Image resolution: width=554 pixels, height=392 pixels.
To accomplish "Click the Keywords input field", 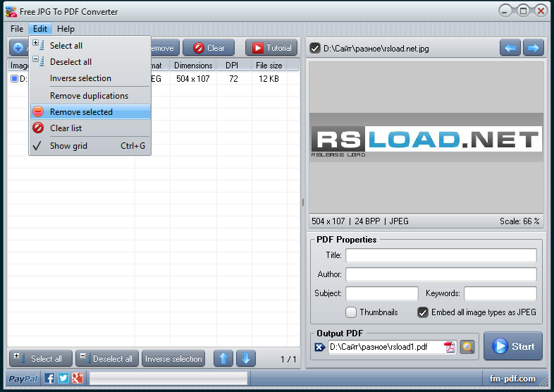I will tap(500, 293).
